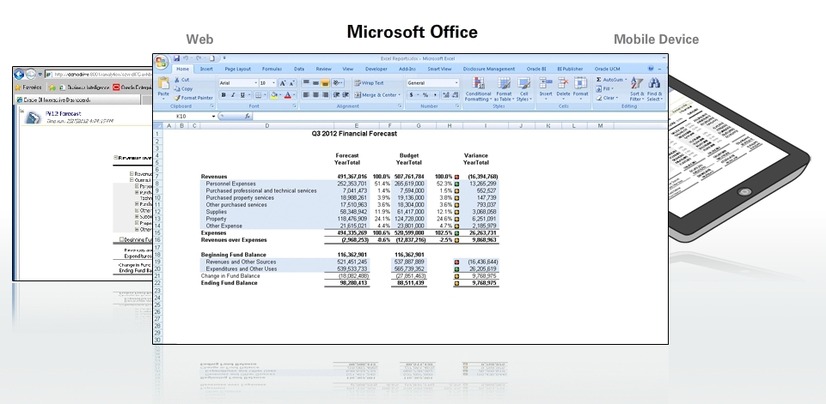The width and height of the screenshot is (826, 404).
Task: Open Format in the Cells group
Action: pyautogui.click(x=581, y=88)
